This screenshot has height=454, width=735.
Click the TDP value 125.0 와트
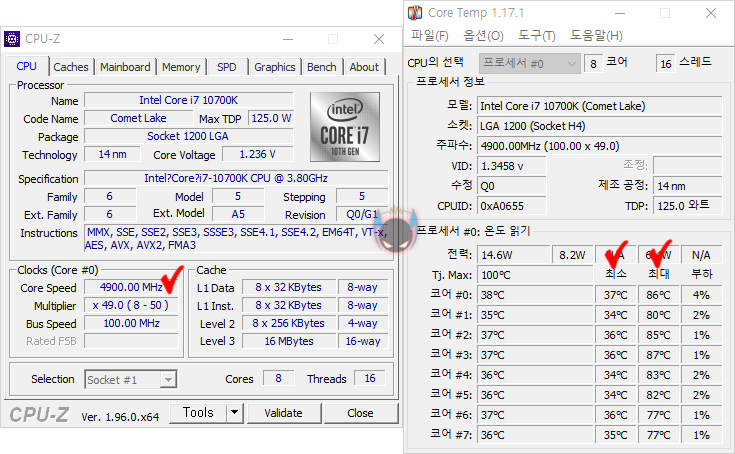pos(688,206)
